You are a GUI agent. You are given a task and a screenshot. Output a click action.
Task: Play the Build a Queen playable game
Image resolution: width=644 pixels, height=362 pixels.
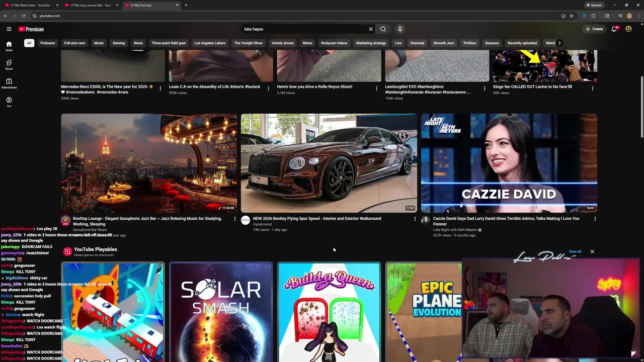[x=329, y=312]
